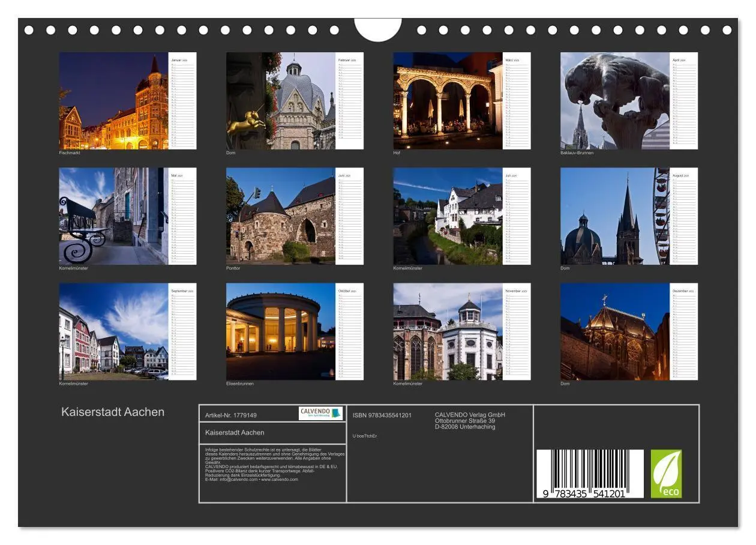
Task: Click the 'Kornelimünster' caption under the November photo
Action: click(408, 384)
